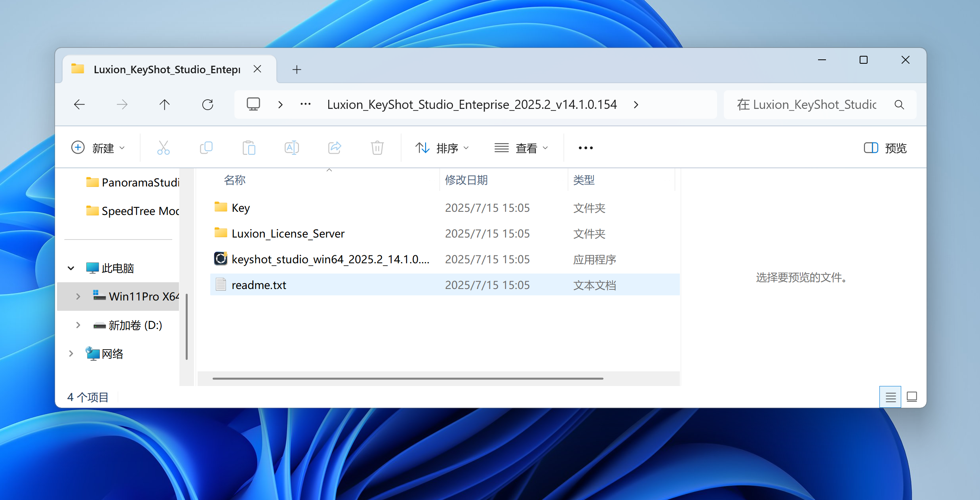
Task: Open the 排序 sort dropdown
Action: (442, 148)
